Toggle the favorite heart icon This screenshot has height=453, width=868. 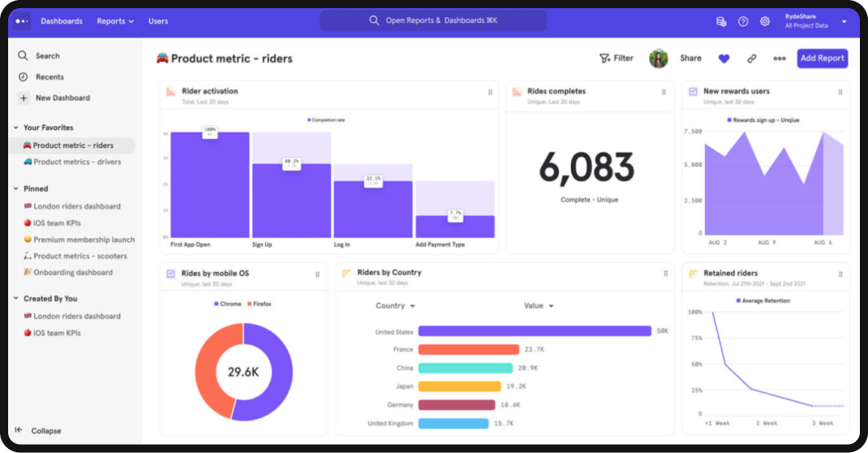click(x=724, y=58)
